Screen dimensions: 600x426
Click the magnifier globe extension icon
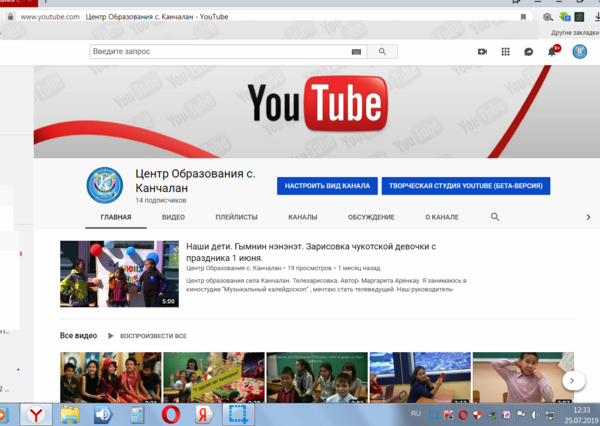pos(548,17)
